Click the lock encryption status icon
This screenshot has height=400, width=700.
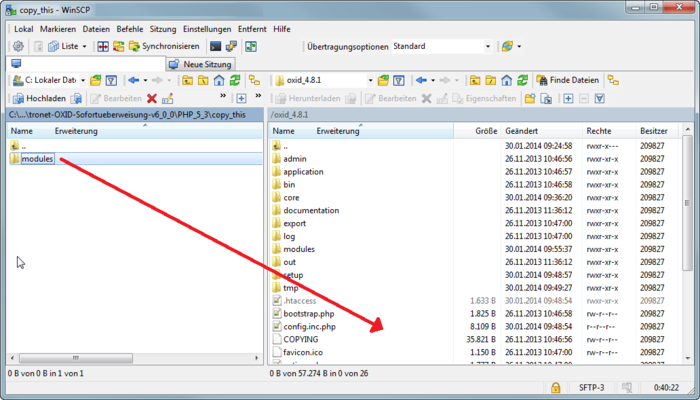(x=555, y=388)
